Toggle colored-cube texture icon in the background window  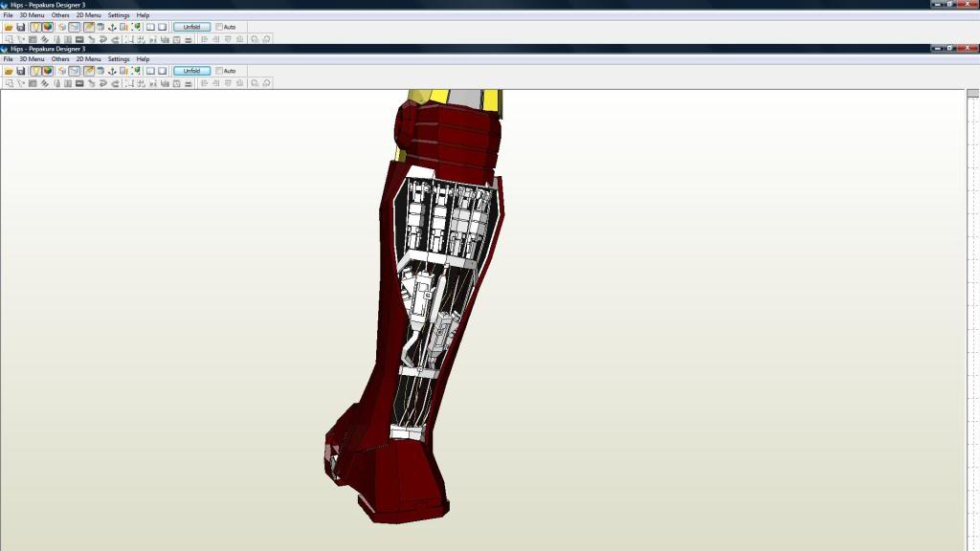(x=48, y=28)
